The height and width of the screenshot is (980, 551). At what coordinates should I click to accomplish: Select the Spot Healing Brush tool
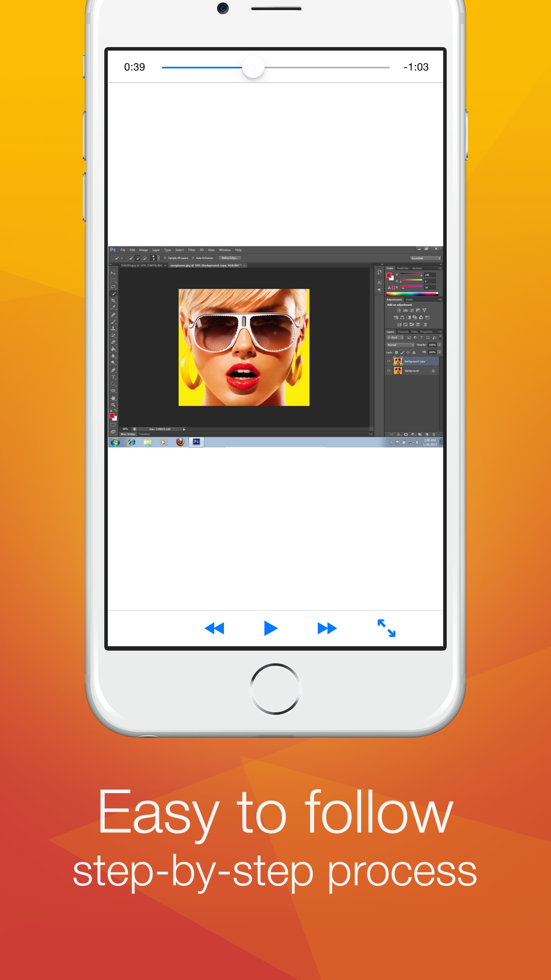pyautogui.click(x=113, y=315)
